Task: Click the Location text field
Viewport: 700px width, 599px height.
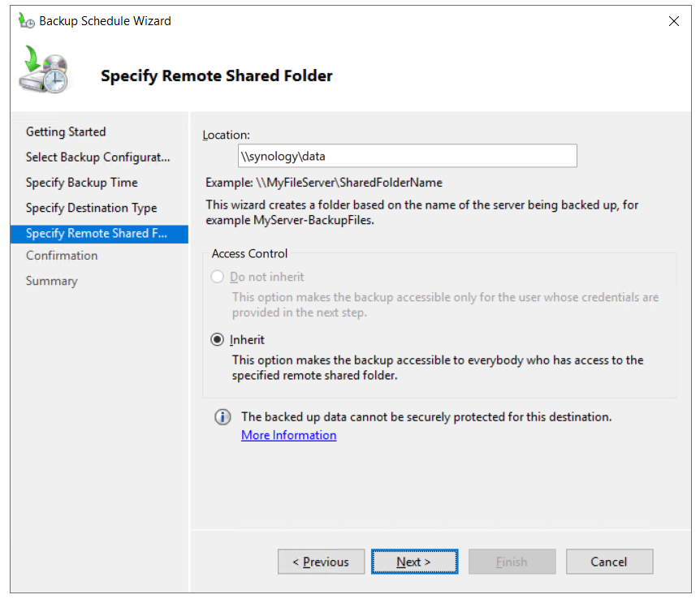Action: [x=405, y=156]
